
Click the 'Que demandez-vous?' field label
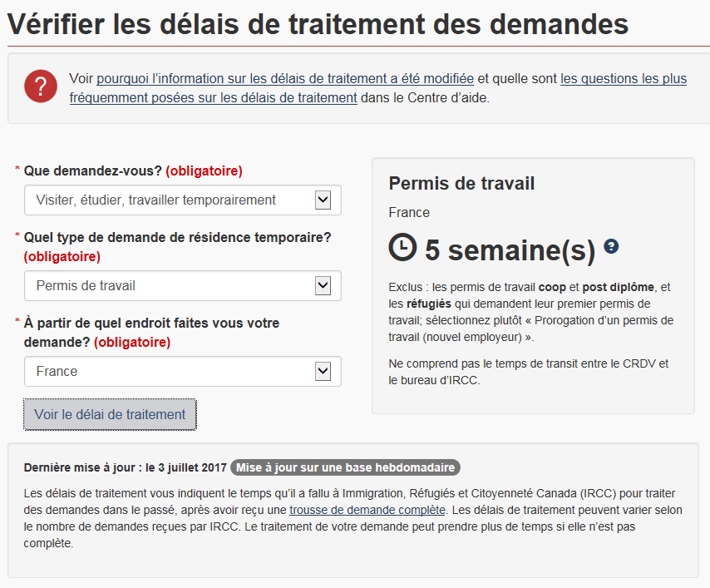(93, 171)
